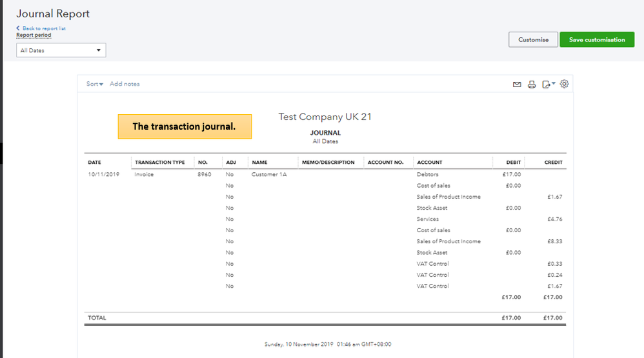
Task: Click the Customise button
Action: pos(533,39)
